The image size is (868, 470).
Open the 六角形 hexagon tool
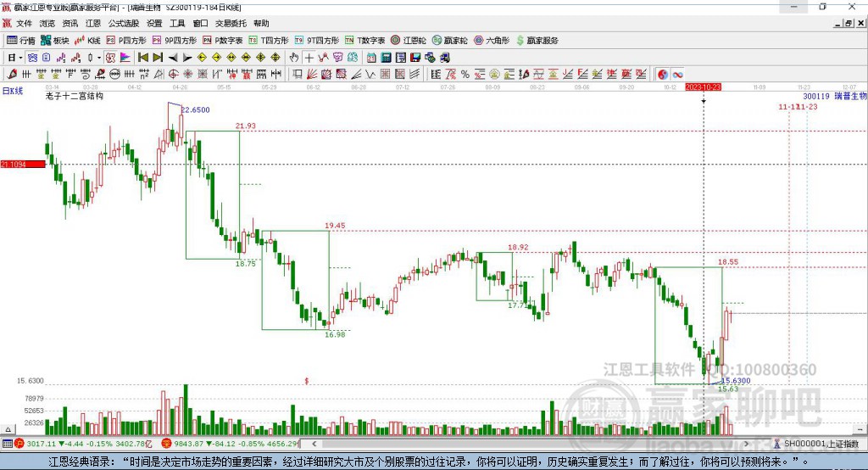coord(492,41)
